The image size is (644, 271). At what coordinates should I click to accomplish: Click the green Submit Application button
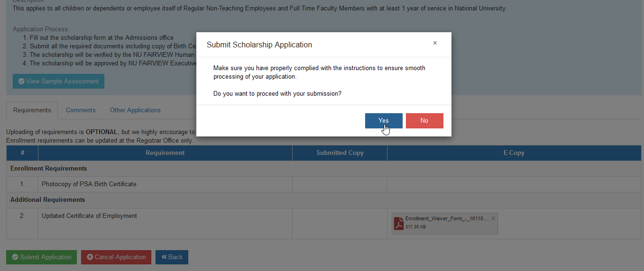click(x=41, y=257)
